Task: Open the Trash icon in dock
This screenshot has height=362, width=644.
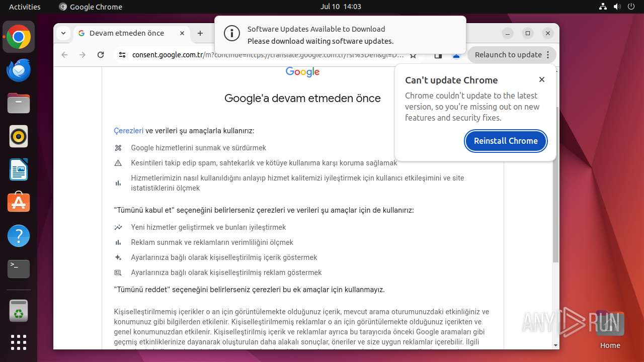Action: [19, 311]
